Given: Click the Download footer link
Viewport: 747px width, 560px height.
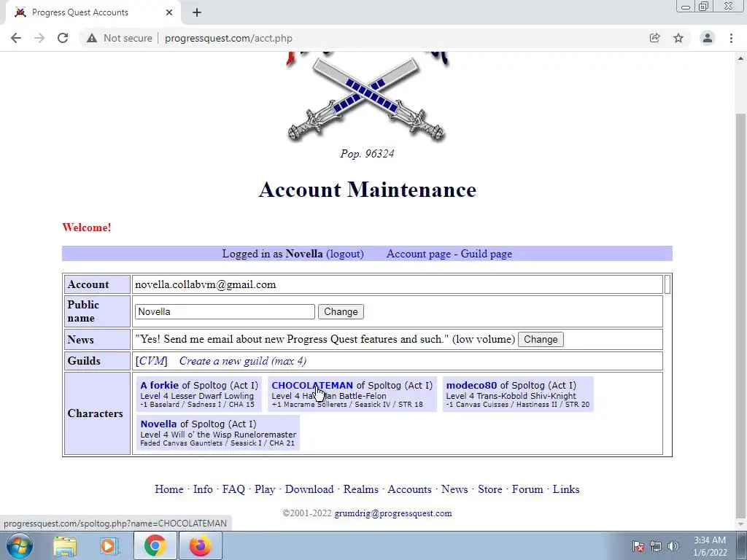Looking at the screenshot, I should [x=309, y=489].
